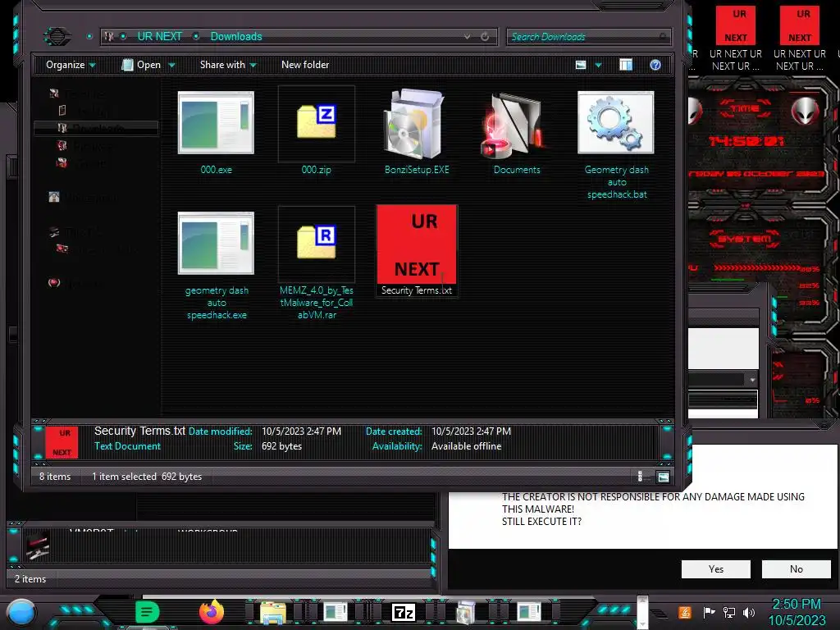
Task: Switch to details view in status bar
Action: click(x=640, y=477)
